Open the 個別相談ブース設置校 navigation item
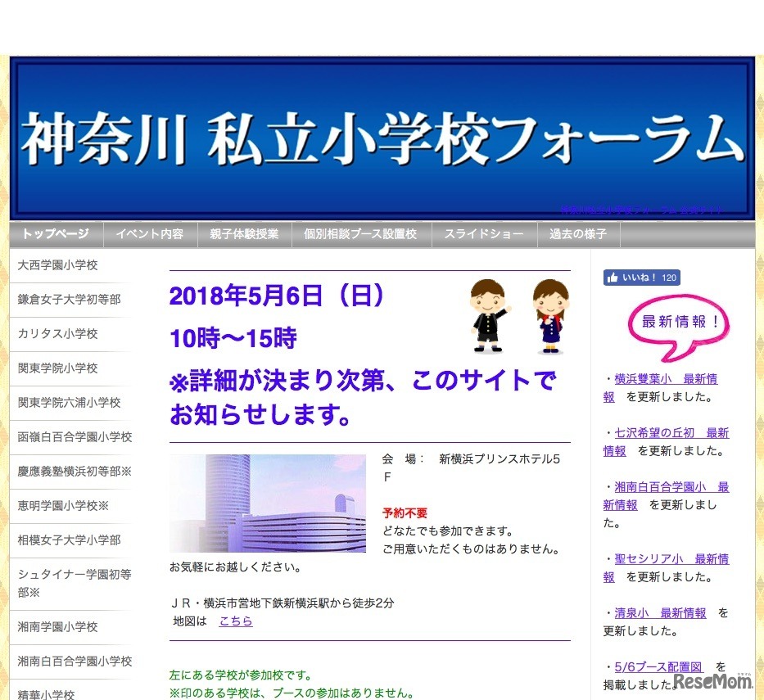764x700 pixels. 361,233
